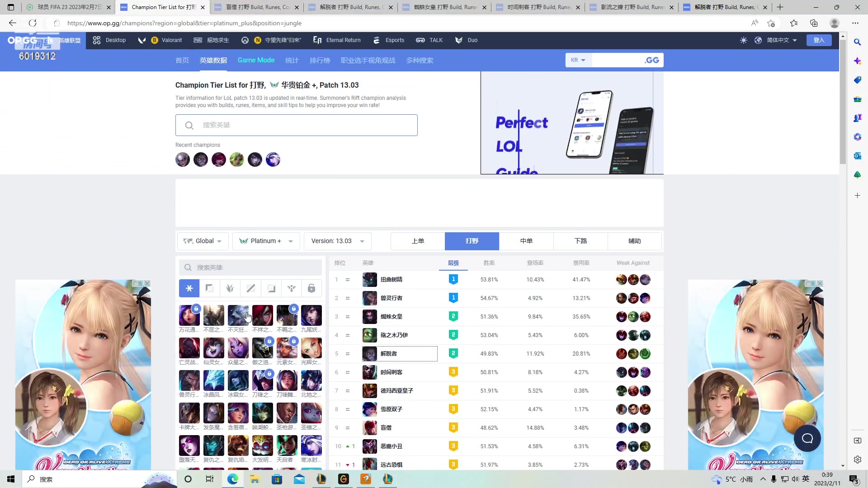Filter champion grid by free rotation lock icon
Screen dimensions: 868x488
(x=311, y=288)
